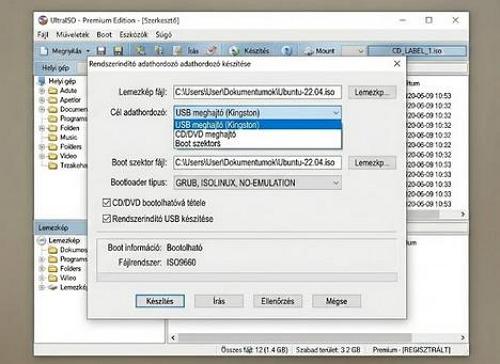Image resolution: width=500 pixels, height=364 pixels.
Task: Click the folder icon beside Dokumes in the Lemezkép tree
Action: click(53, 250)
